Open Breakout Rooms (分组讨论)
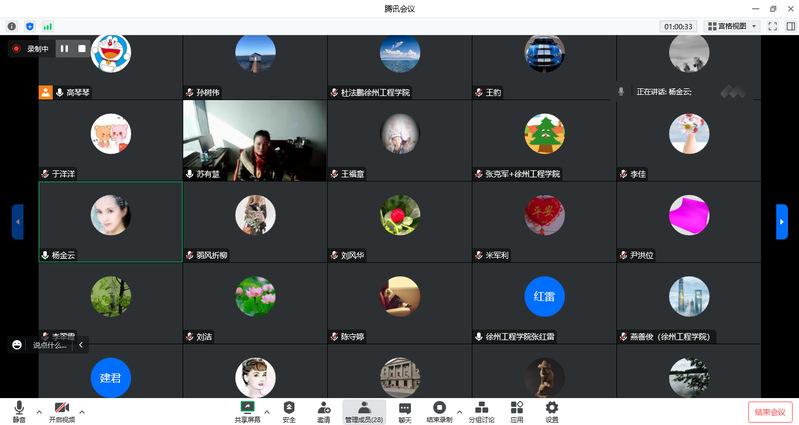Screen dimensions: 799x425 pos(481,411)
